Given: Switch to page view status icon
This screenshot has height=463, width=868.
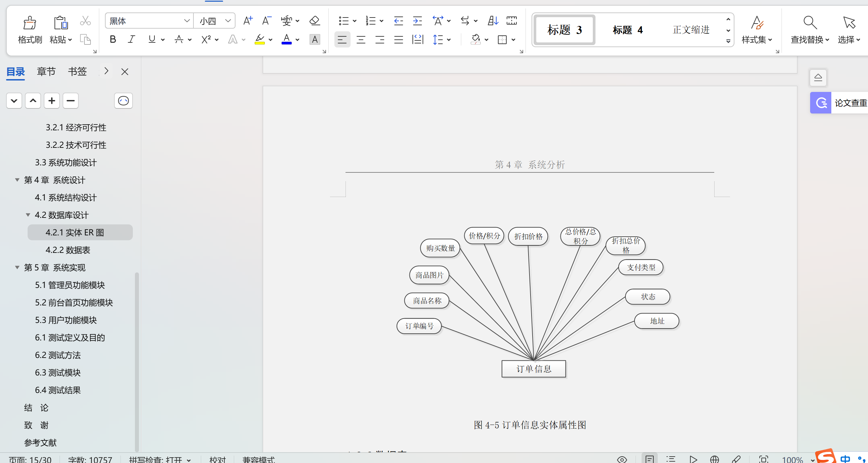Looking at the screenshot, I should (650, 459).
